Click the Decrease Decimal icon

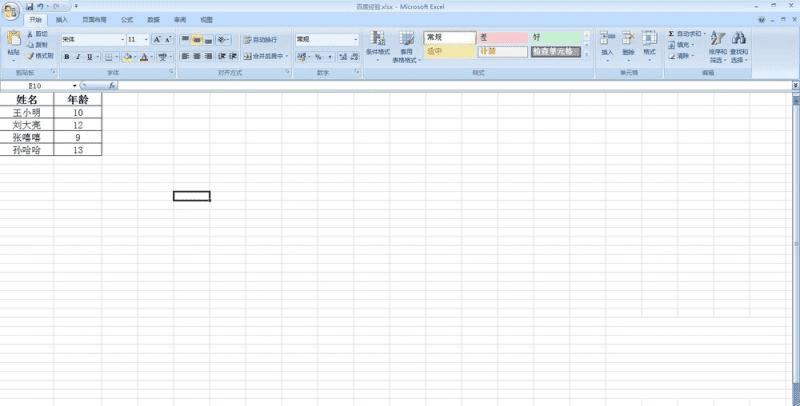354,57
